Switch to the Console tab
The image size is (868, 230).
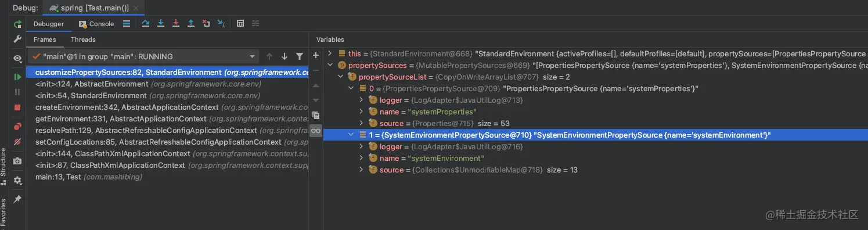coord(96,24)
